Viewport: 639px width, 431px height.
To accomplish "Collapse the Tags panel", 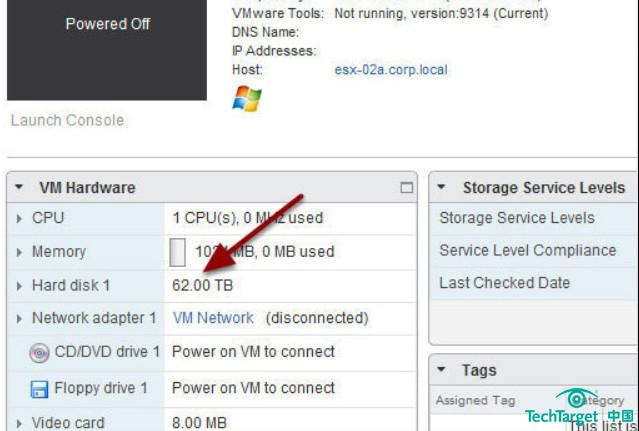I will tap(441, 369).
